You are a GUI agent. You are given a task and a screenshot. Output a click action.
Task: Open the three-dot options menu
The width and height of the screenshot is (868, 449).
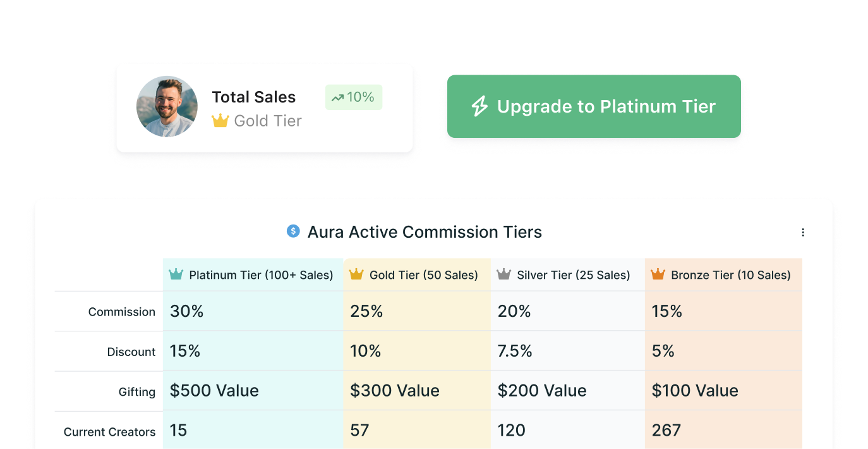click(803, 232)
